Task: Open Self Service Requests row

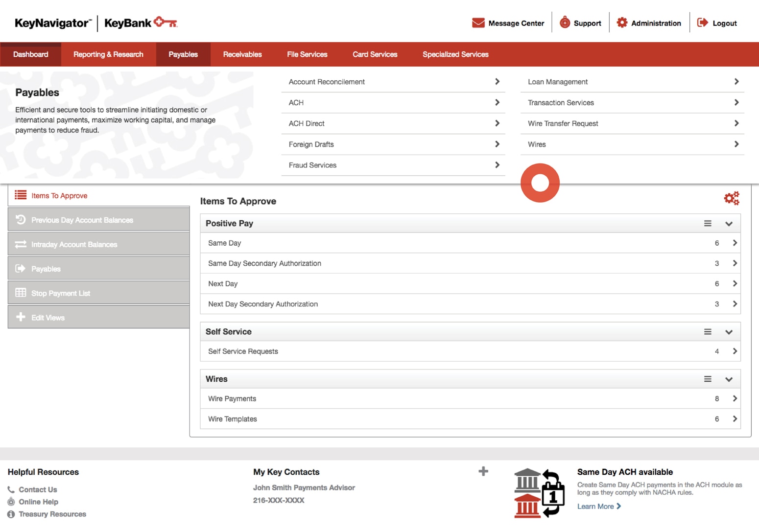Action: coord(470,351)
